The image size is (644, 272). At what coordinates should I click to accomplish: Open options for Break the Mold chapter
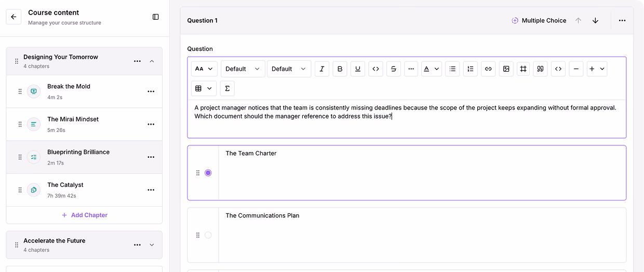(x=151, y=91)
